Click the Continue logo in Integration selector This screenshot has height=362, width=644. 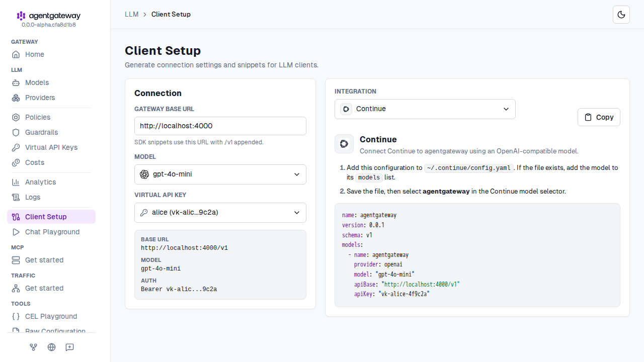346,109
